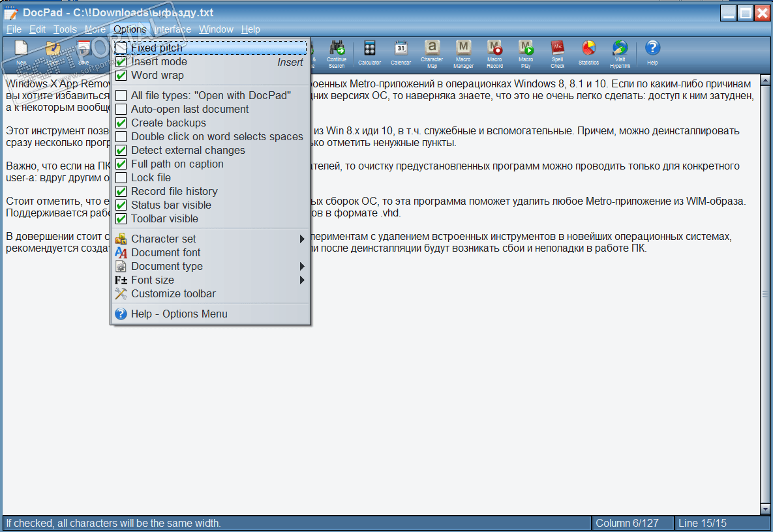Image resolution: width=773 pixels, height=532 pixels.
Task: Toggle Detect external changes
Action: (x=121, y=150)
